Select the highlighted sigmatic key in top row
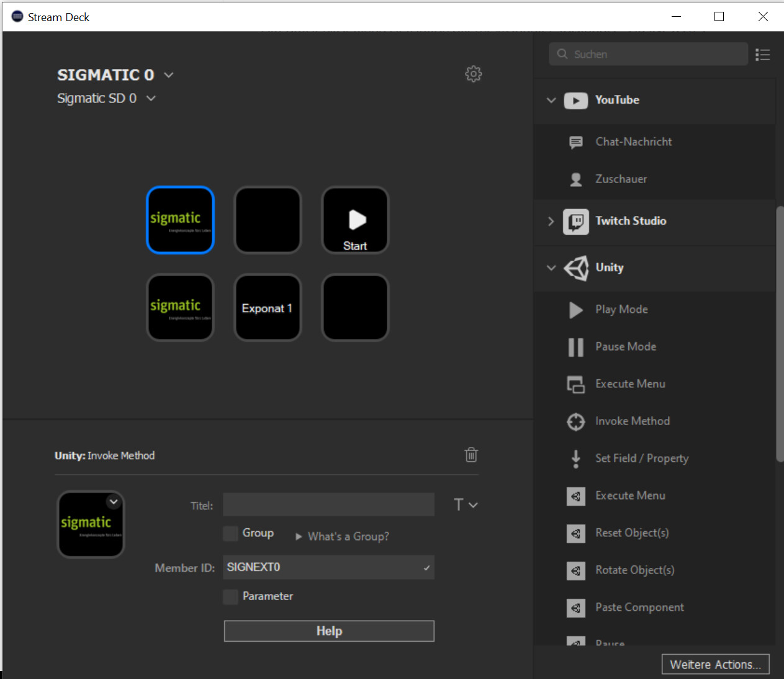 180,220
